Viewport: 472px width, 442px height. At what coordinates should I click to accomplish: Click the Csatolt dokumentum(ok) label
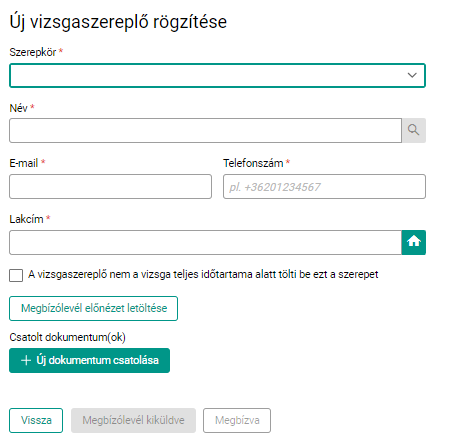pos(67,337)
